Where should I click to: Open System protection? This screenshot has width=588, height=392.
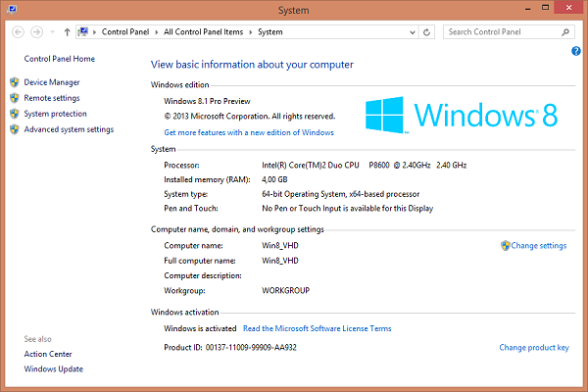[55, 114]
